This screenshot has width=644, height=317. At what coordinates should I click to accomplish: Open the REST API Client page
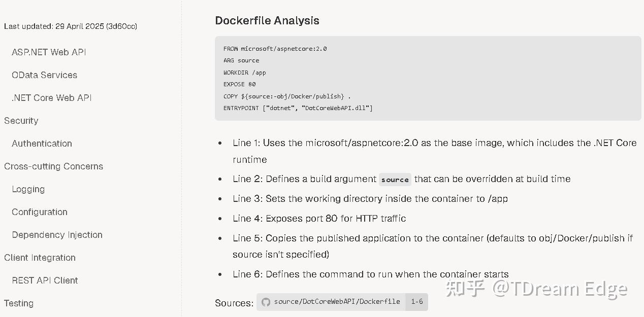tap(45, 280)
